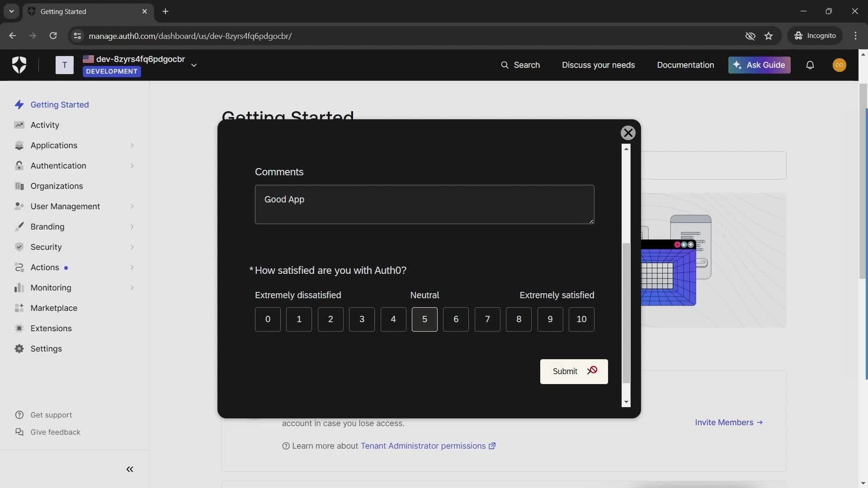Click the Branding brush icon
The image size is (868, 488).
(x=19, y=227)
